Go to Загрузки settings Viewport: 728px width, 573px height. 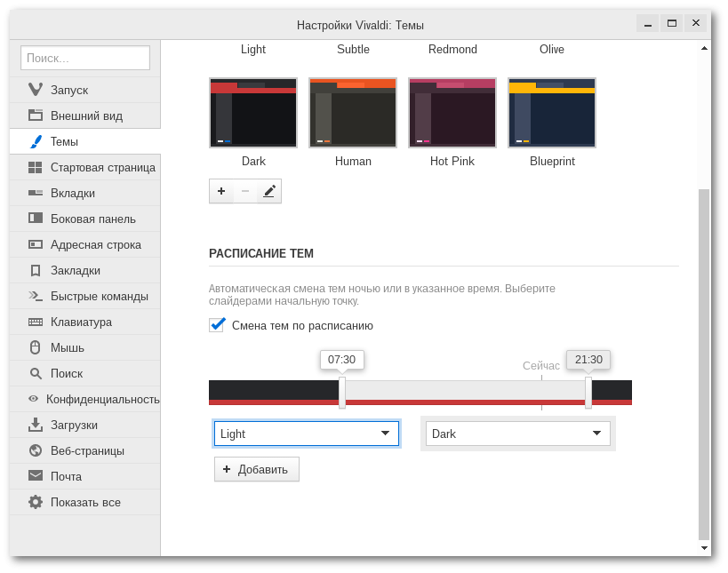(x=85, y=425)
